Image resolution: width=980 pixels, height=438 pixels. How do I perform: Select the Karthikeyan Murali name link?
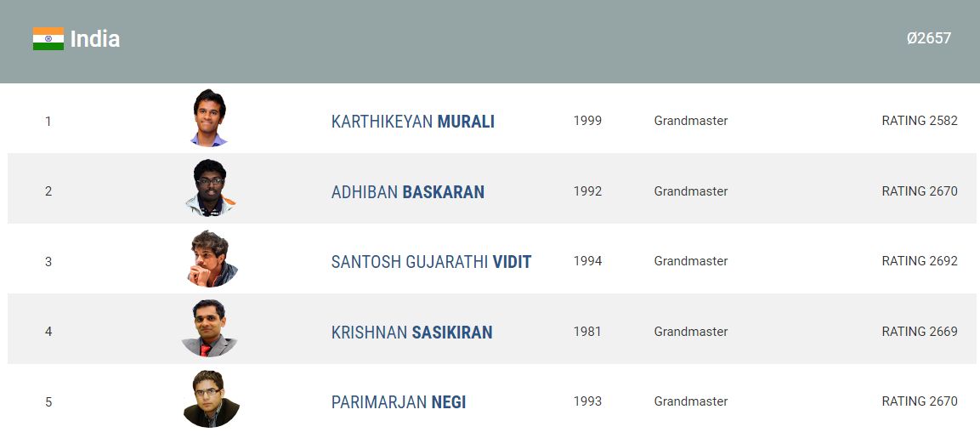412,122
